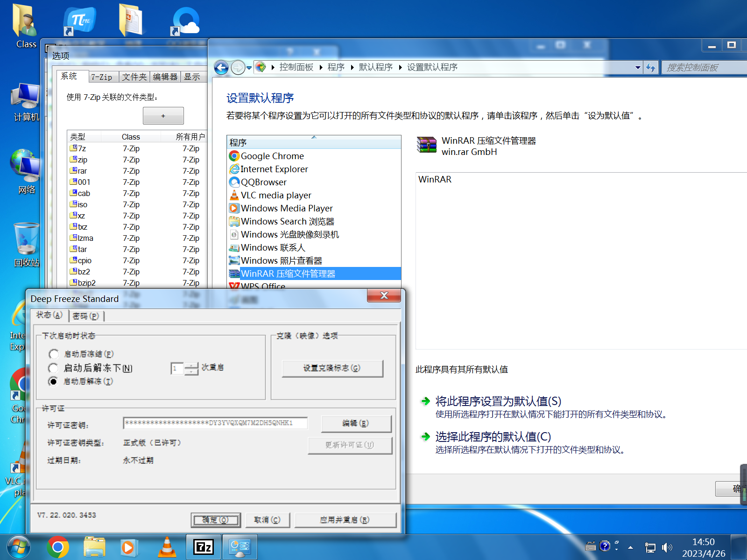Screen dimensions: 747x560
Task: Click 将此程序设置为默认值 link
Action: point(498,401)
